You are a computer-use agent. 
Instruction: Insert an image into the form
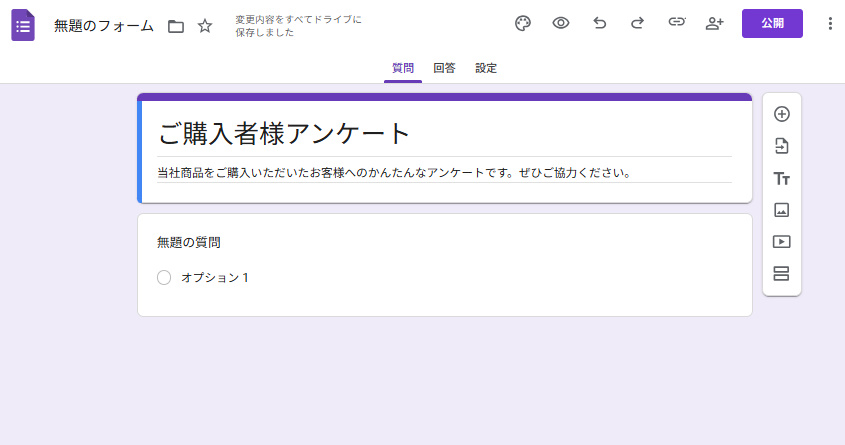click(782, 210)
